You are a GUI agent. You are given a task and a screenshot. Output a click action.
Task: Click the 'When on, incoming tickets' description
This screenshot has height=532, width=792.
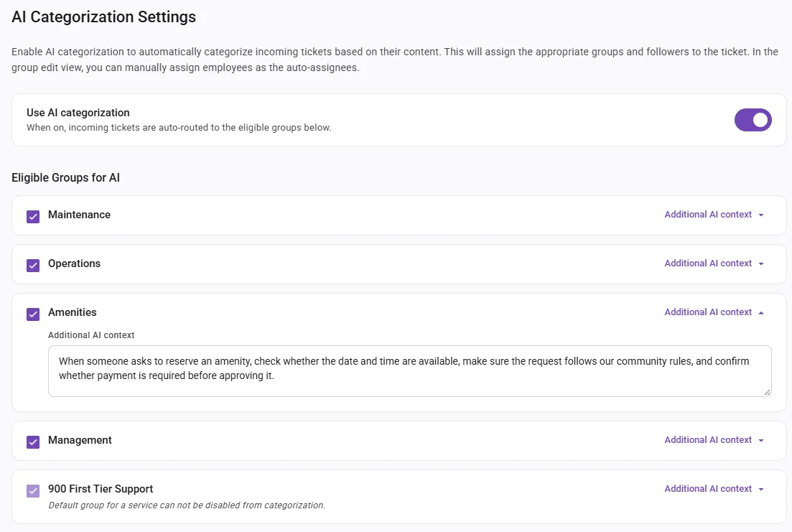click(179, 127)
